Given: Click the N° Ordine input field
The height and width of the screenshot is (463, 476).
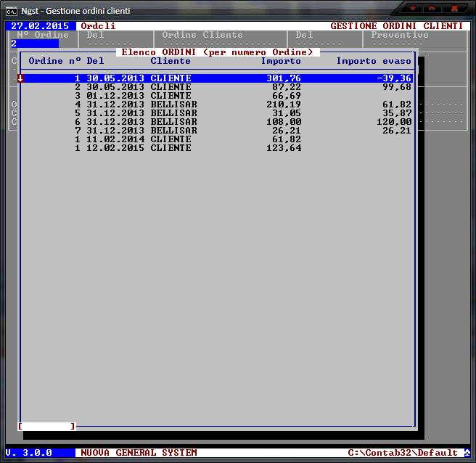Looking at the screenshot, I should 34,44.
